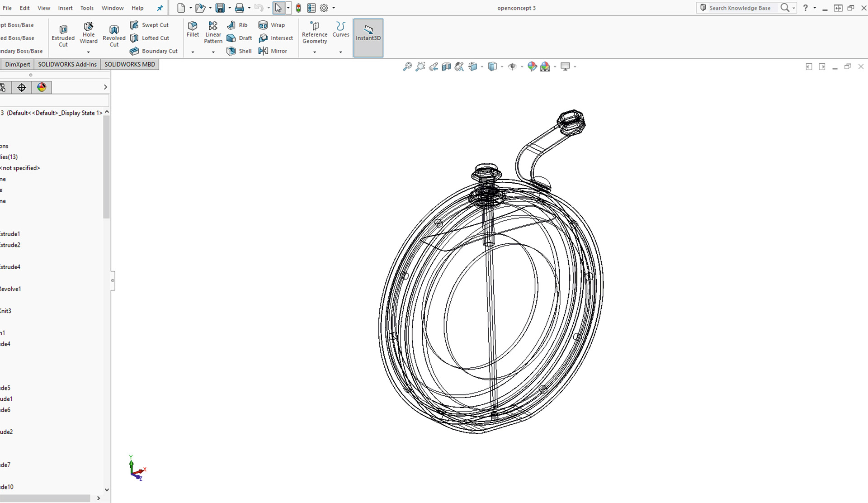This screenshot has width=868, height=503.
Task: Toggle the Instant3D button
Action: [368, 37]
